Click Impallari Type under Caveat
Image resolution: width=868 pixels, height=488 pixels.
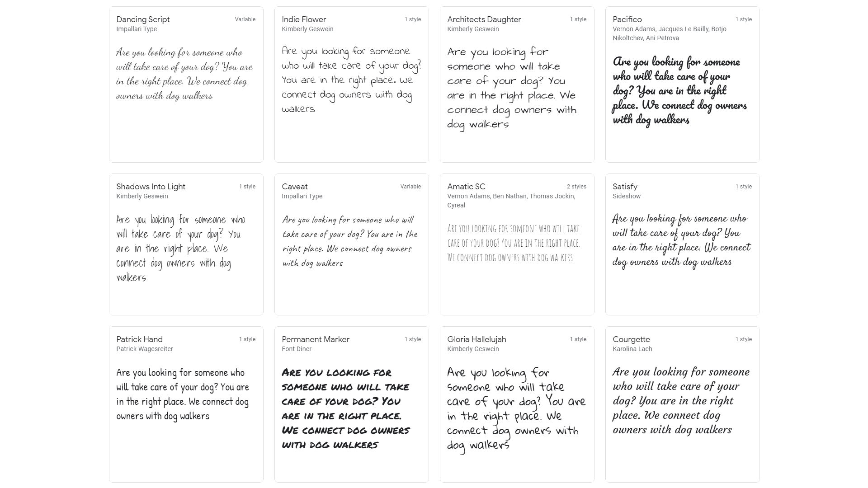302,196
